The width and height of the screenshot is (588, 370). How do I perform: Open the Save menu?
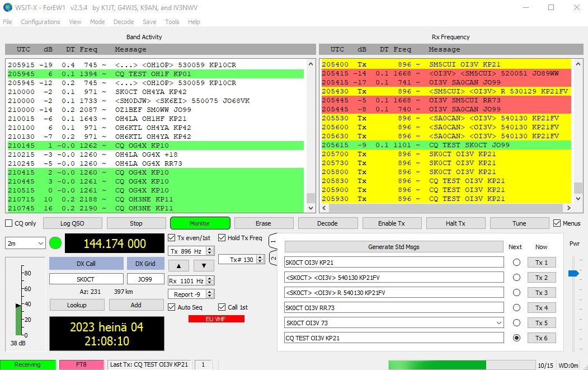pos(149,22)
